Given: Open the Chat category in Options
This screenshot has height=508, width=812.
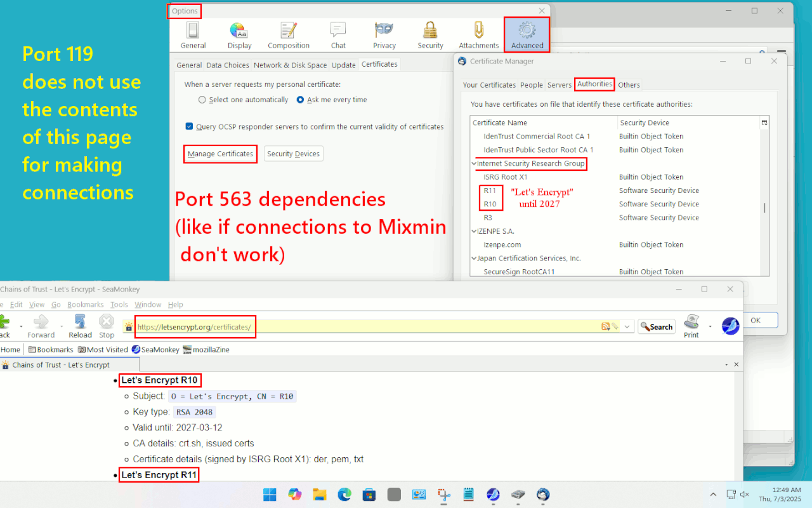Looking at the screenshot, I should tap(338, 35).
